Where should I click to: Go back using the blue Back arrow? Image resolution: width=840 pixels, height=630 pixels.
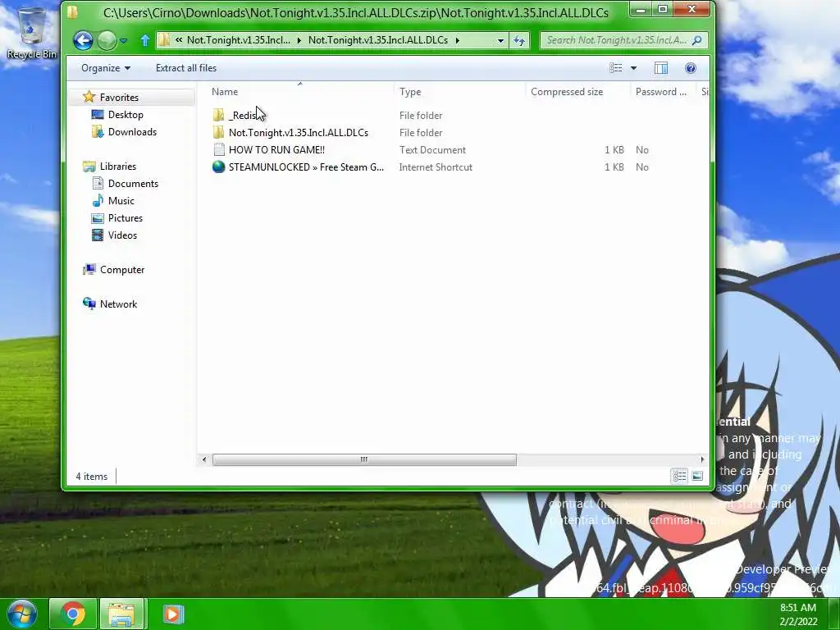[83, 40]
